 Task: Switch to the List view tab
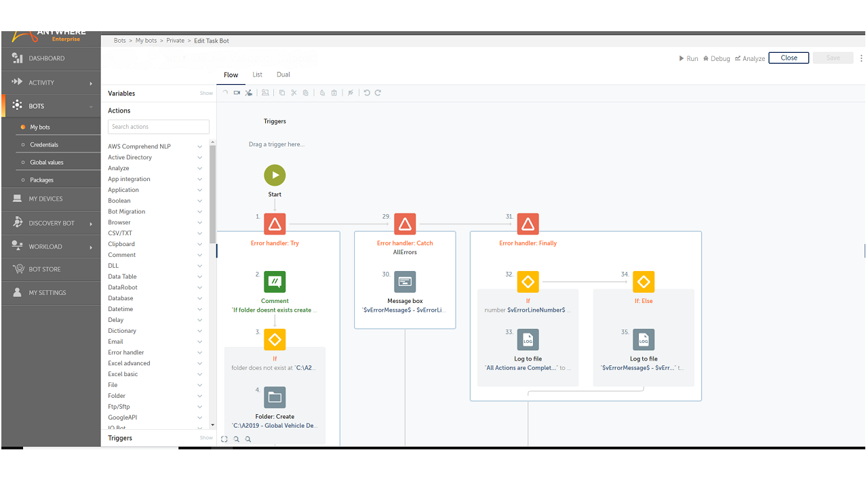(258, 75)
